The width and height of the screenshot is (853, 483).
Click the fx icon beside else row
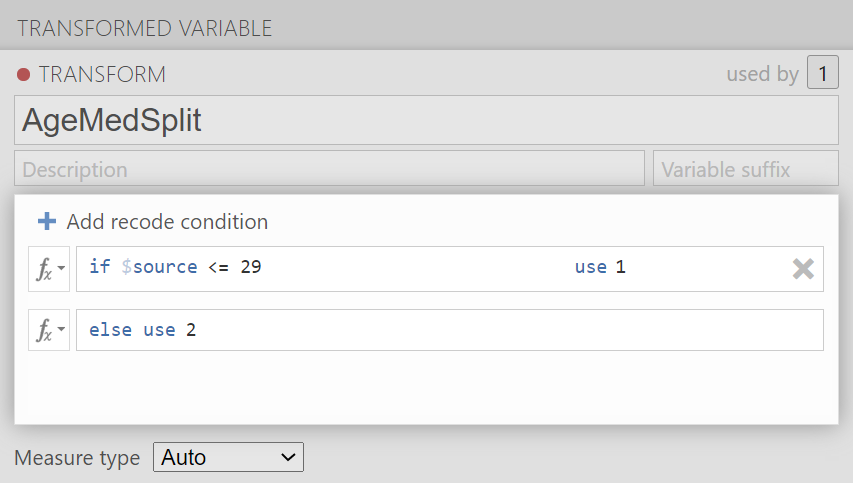[44, 331]
